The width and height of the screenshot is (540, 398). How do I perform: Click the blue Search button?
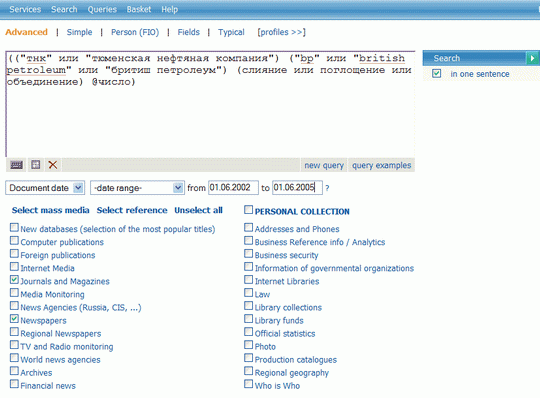pyautogui.click(x=475, y=58)
